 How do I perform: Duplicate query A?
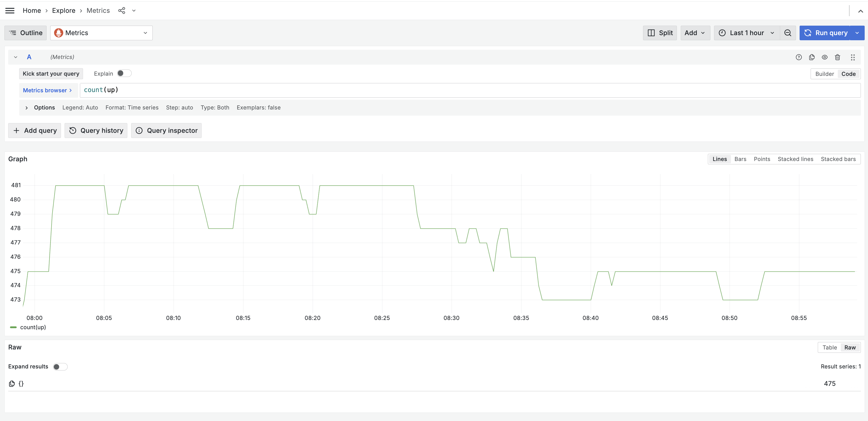tap(812, 57)
